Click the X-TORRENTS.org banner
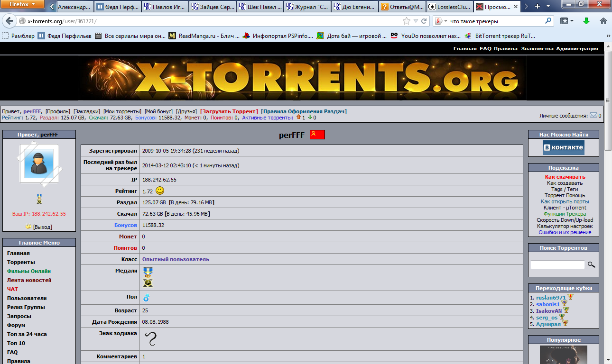The width and height of the screenshot is (612, 364). click(x=302, y=79)
